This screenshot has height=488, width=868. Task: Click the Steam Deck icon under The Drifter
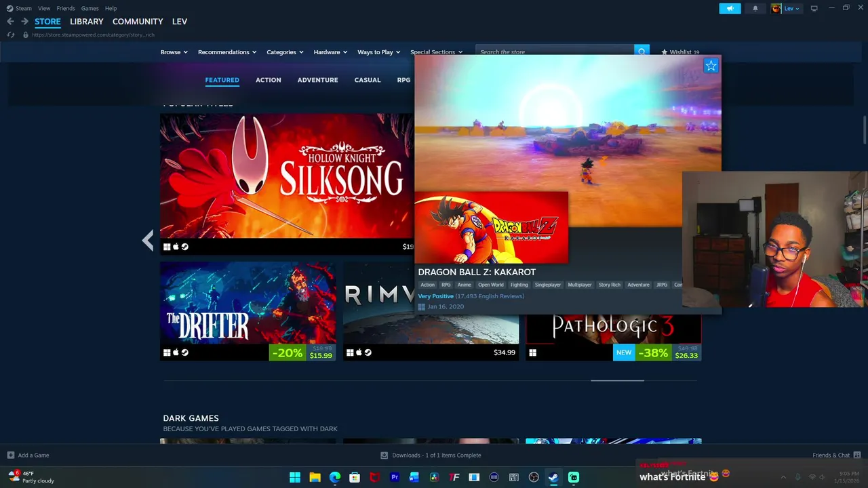point(184,352)
